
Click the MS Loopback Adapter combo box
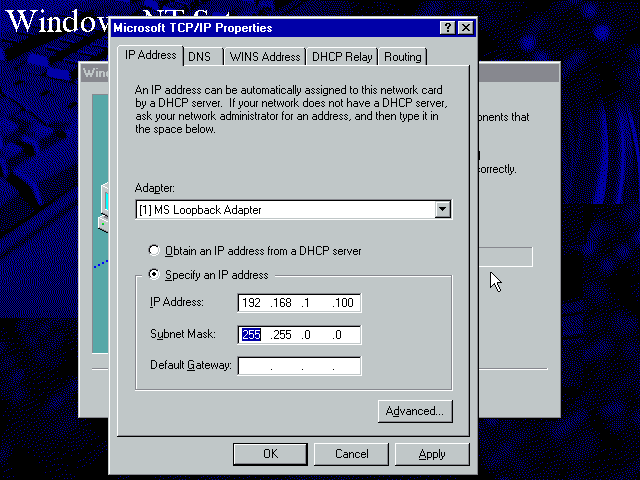[x=293, y=209]
